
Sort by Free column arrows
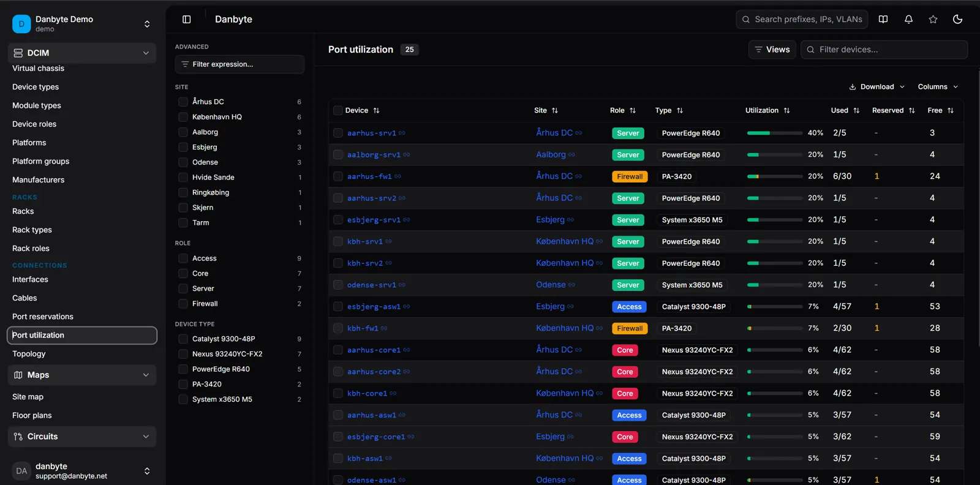point(951,110)
